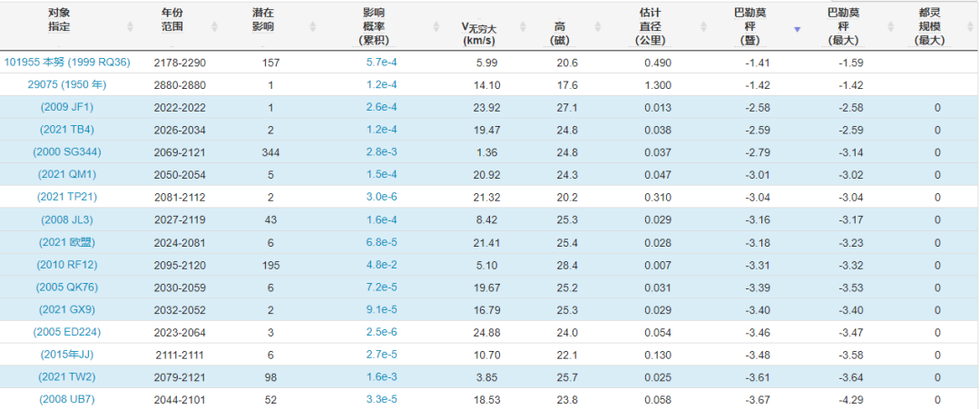Select estimated diameter value 0.310

(659, 198)
